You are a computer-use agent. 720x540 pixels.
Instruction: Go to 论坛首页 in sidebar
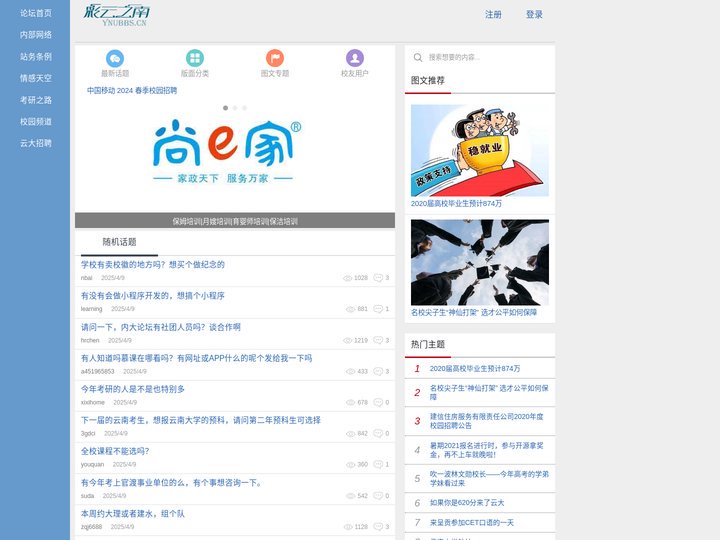pyautogui.click(x=36, y=13)
